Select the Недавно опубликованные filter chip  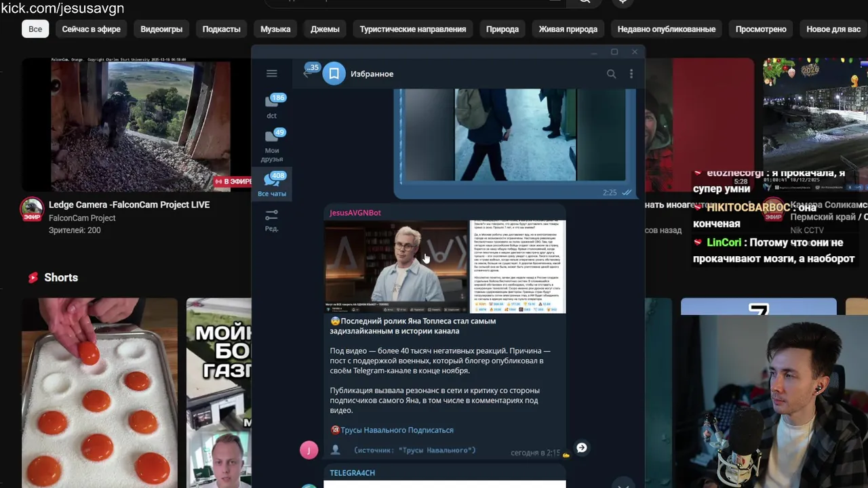667,29
